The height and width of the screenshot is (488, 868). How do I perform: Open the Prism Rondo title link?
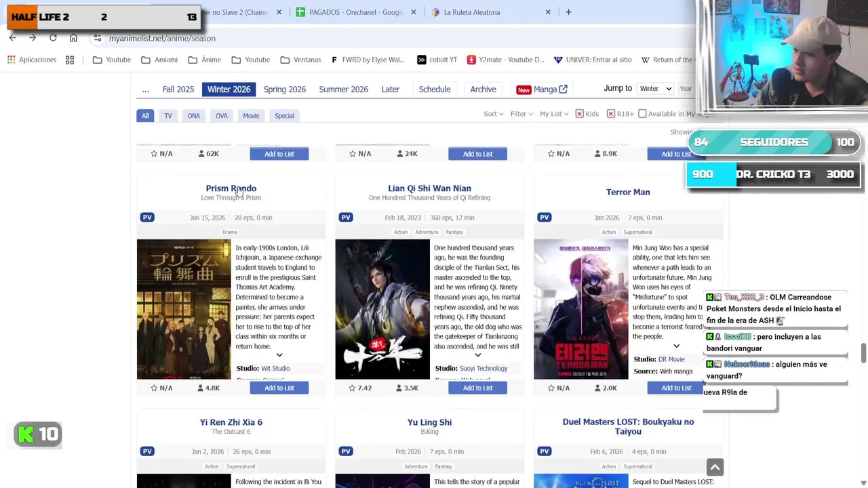coord(231,188)
